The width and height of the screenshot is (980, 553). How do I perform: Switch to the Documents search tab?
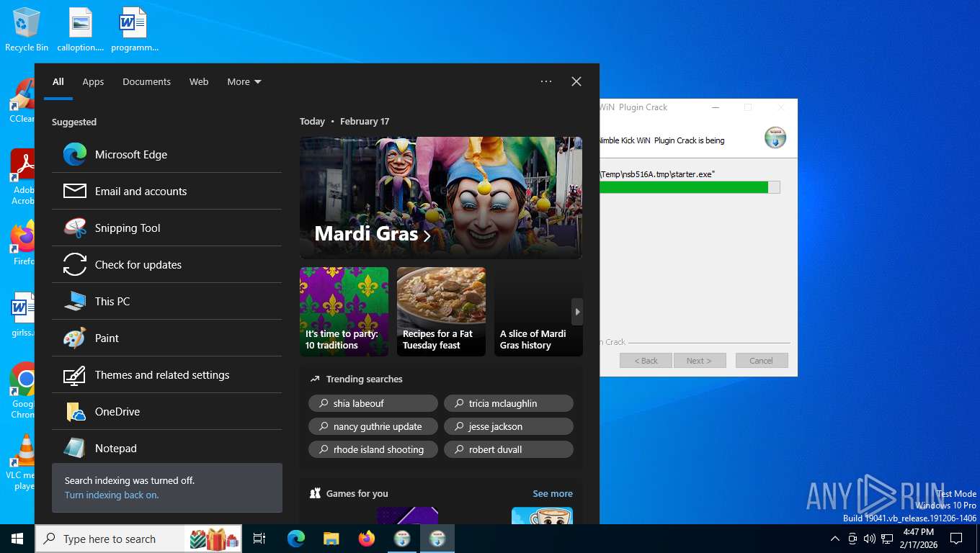coord(146,81)
